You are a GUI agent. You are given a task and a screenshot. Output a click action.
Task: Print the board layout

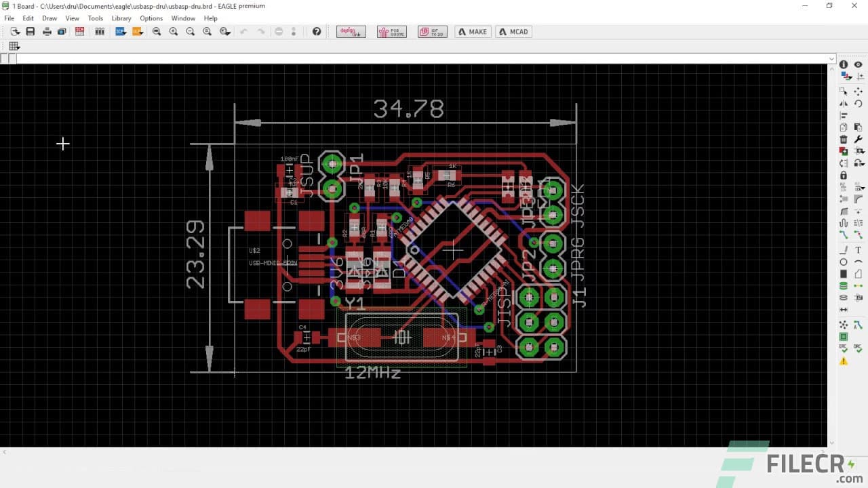[x=47, y=31]
